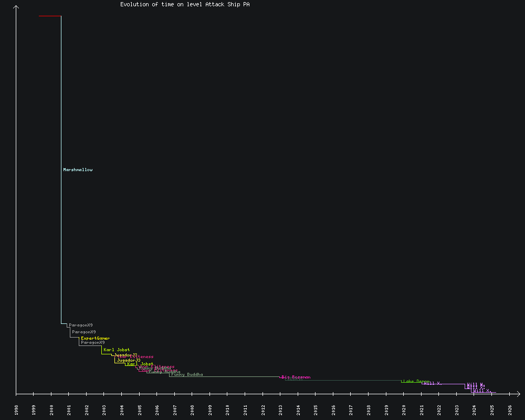The height and width of the screenshot is (420, 525).
Task: Click the Big Bossman pink label
Action: 296,377
